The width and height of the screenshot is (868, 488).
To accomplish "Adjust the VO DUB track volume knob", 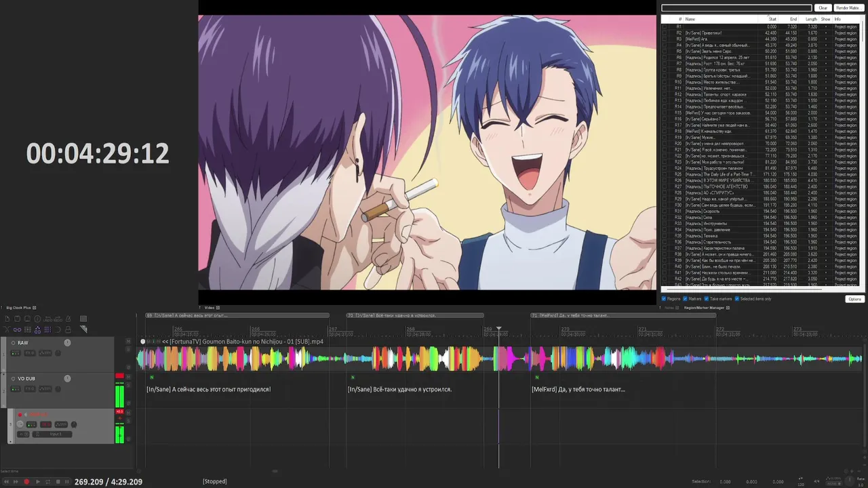I will (67, 378).
